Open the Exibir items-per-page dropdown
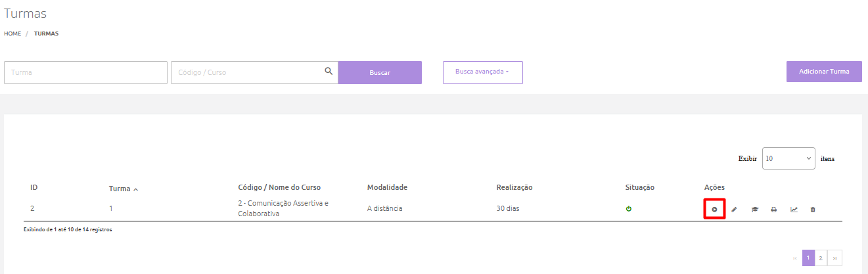The height and width of the screenshot is (274, 868). (788, 158)
